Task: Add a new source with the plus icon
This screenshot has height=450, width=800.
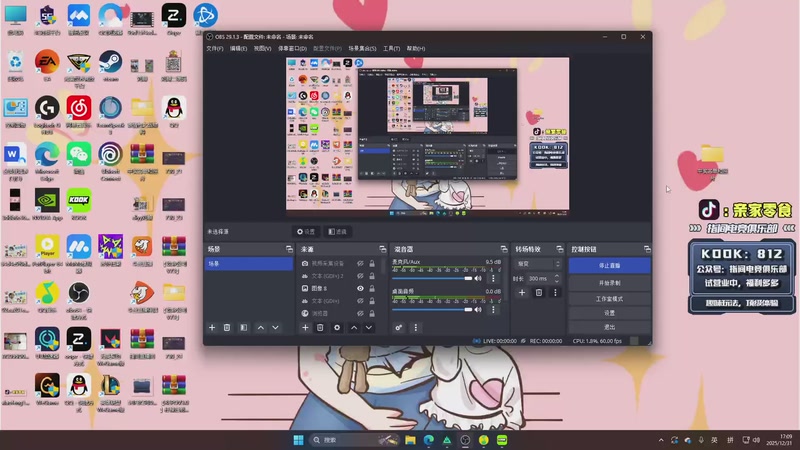Action: [x=305, y=328]
